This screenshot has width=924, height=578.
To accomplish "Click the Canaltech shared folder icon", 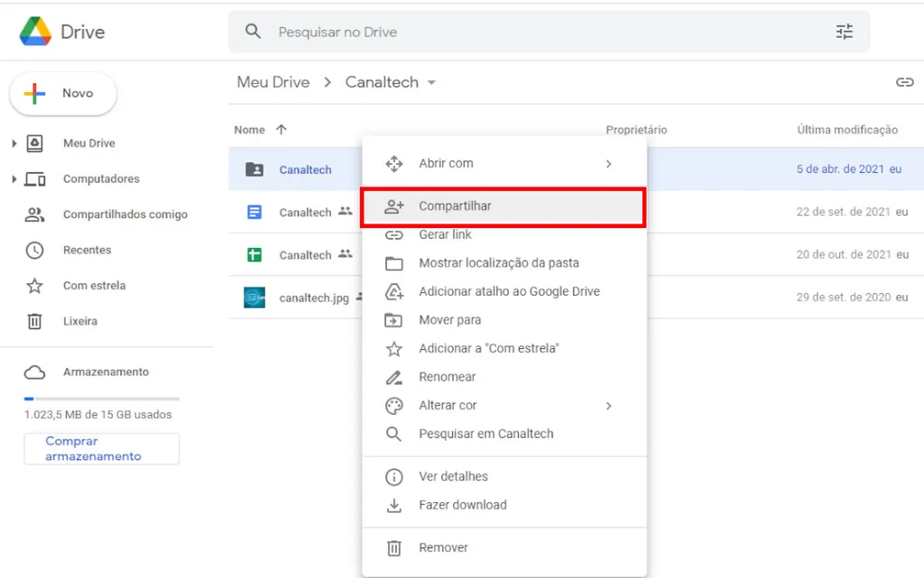I will 254,170.
